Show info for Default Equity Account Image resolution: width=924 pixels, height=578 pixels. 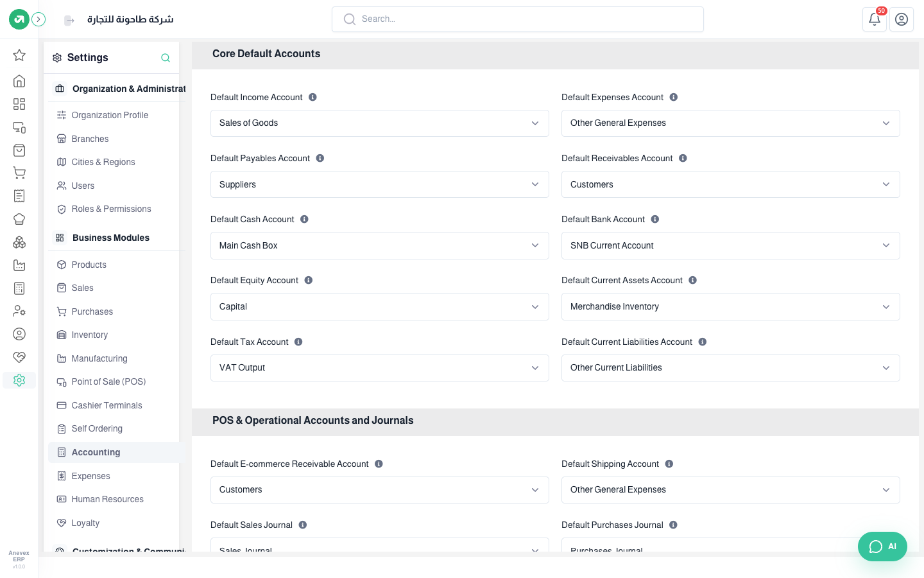[x=309, y=280]
